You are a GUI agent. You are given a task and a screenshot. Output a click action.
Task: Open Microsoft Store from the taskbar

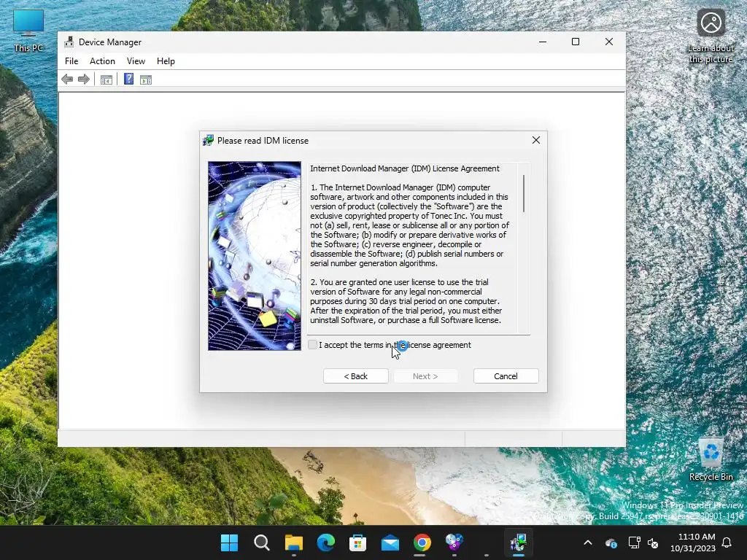tap(357, 542)
